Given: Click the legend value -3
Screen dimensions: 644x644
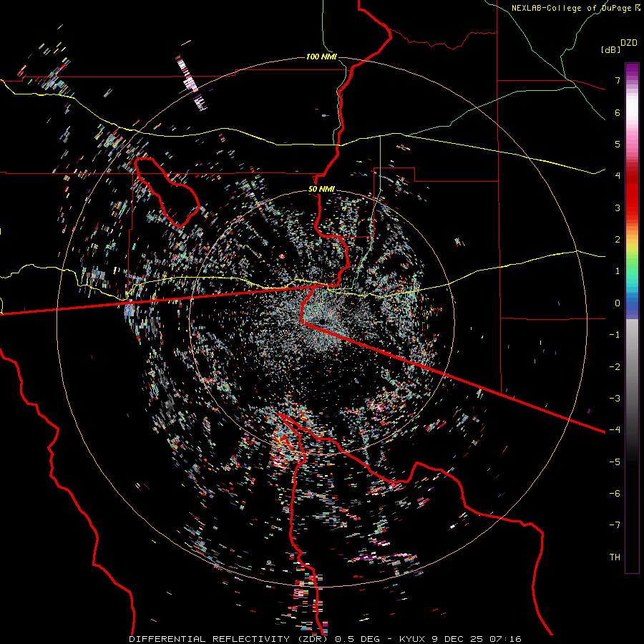Looking at the screenshot, I should (x=615, y=399).
